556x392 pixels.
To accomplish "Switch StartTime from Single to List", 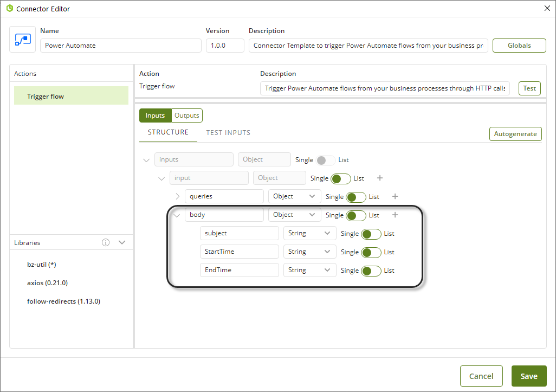I will tap(371, 253).
